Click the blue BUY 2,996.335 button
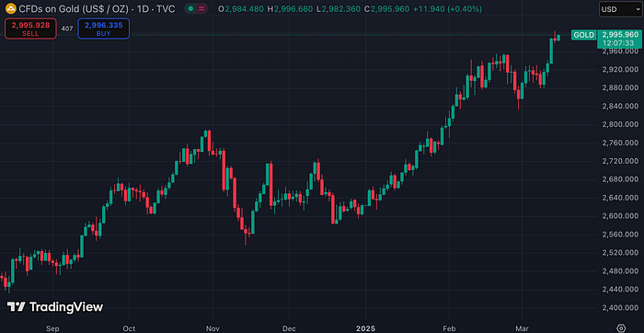This screenshot has height=333, width=644. pyautogui.click(x=103, y=29)
